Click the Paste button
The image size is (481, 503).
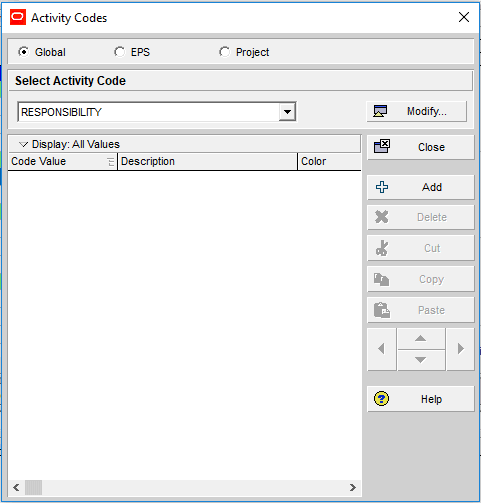point(421,310)
